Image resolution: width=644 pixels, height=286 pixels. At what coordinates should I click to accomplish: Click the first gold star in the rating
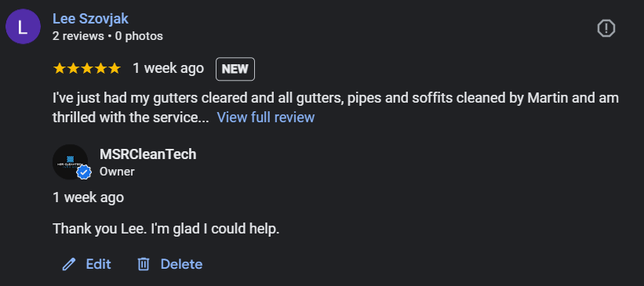[x=60, y=68]
